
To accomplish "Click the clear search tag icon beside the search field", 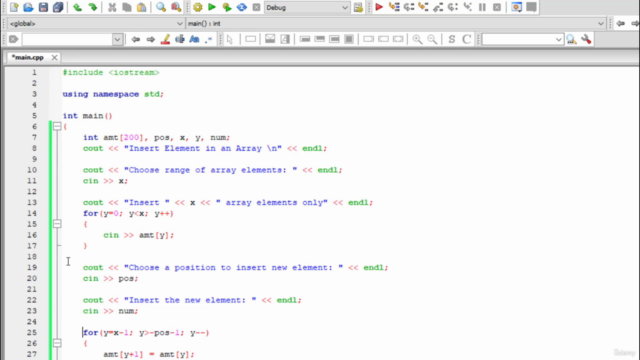I will [x=13, y=39].
